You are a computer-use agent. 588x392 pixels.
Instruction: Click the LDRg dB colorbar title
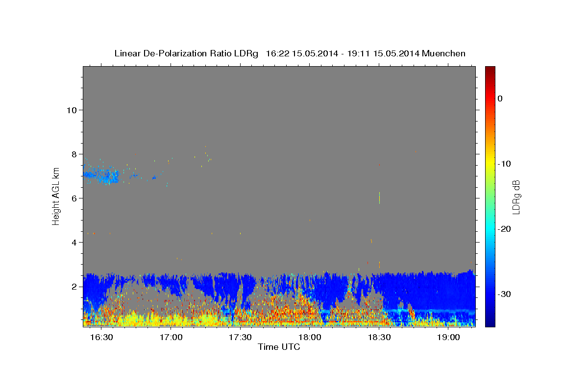pos(515,196)
